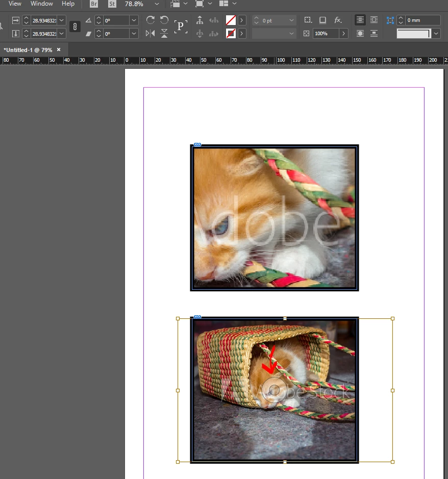This screenshot has width=448, height=479.
Task: Click the Fill color swatch
Action: click(231, 20)
